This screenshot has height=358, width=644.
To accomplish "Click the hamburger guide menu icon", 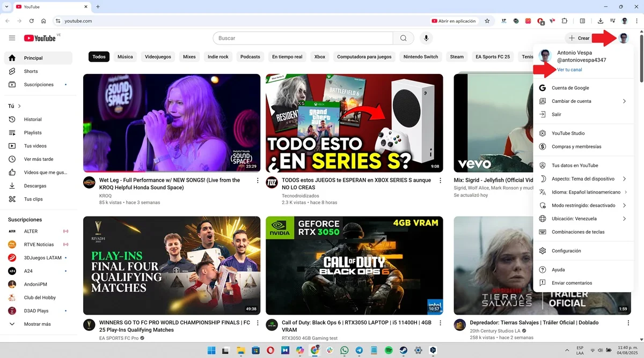I will click(12, 38).
